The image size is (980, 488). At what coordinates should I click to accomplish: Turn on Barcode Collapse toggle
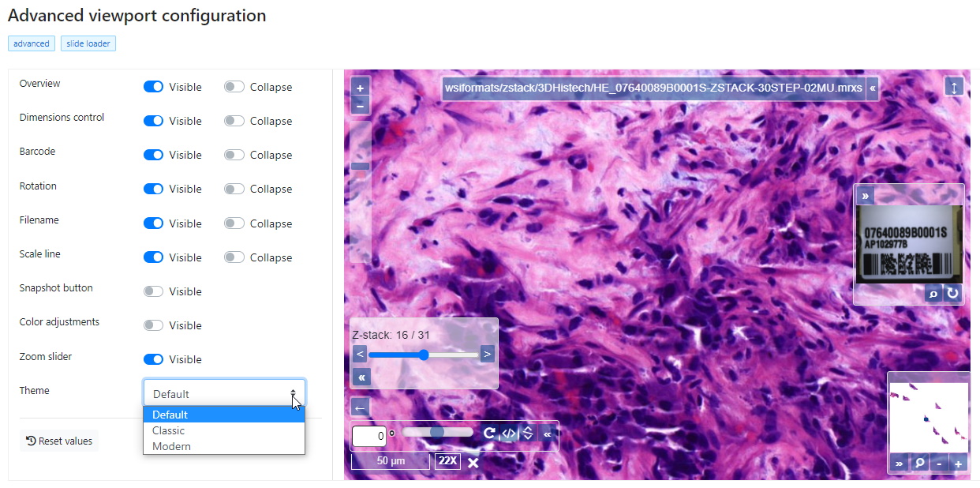click(x=234, y=155)
